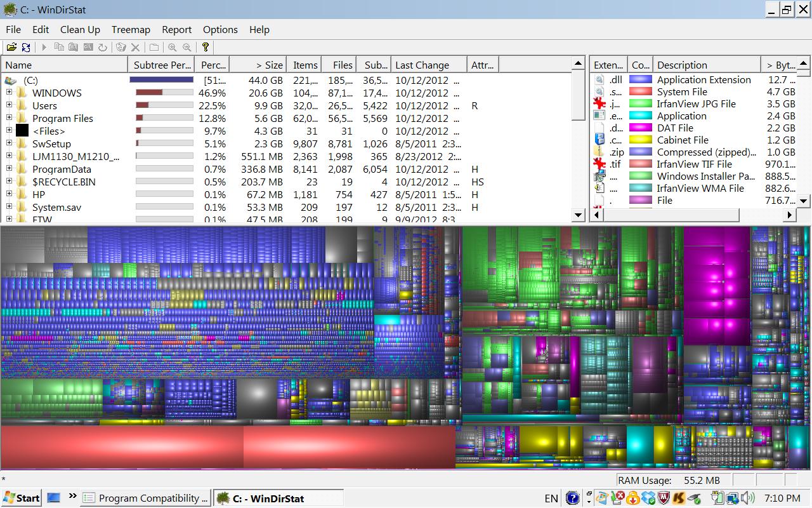Click the EN language indicator
The height and width of the screenshot is (508, 812).
point(551,498)
